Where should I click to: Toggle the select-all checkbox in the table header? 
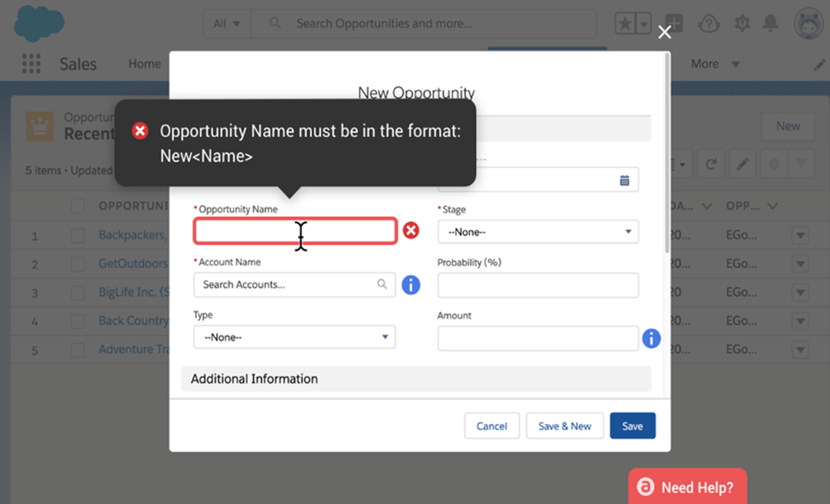click(78, 206)
